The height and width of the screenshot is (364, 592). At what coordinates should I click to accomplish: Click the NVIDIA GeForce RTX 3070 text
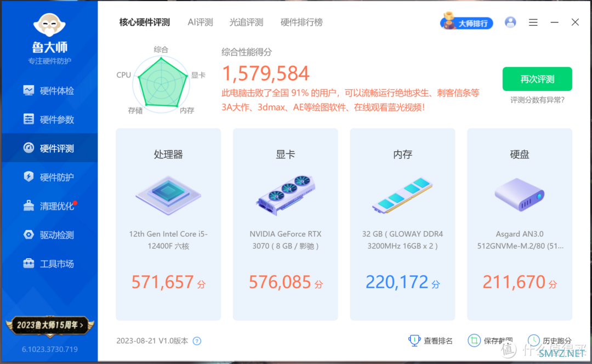286,240
